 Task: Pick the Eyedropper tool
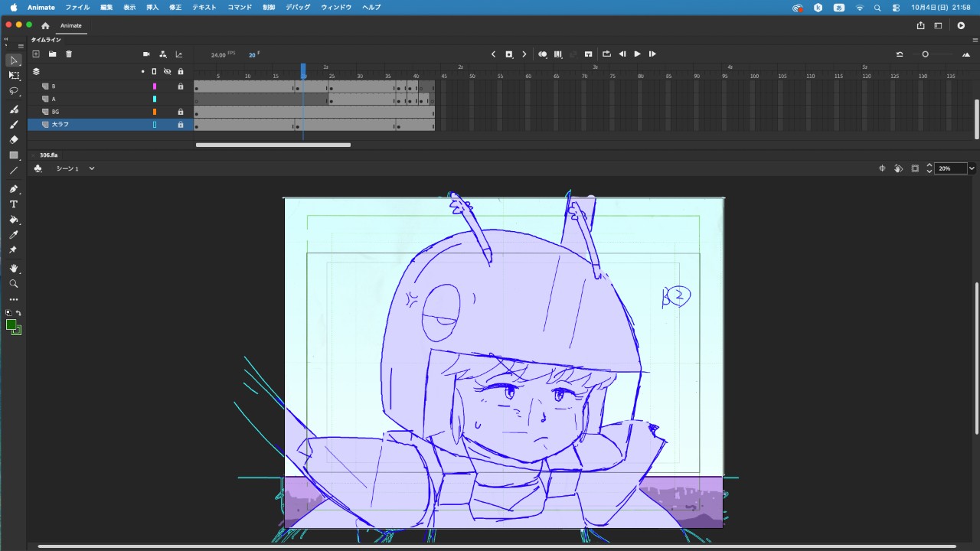(x=14, y=235)
